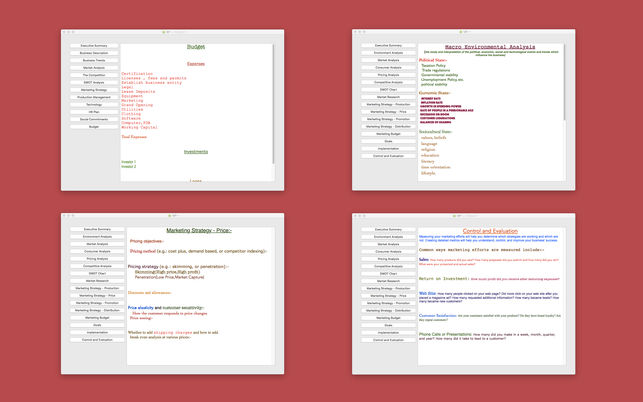Viewport: 643px width, 402px height.
Task: Open Pricing Analysis in Marketing Strategy Price window
Action: tap(97, 259)
